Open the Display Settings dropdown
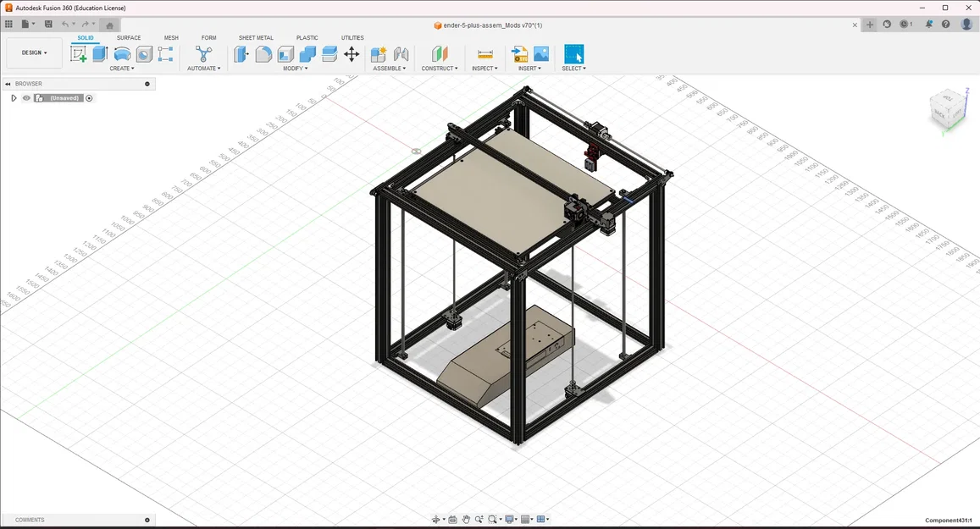The image size is (980, 529). (512, 520)
